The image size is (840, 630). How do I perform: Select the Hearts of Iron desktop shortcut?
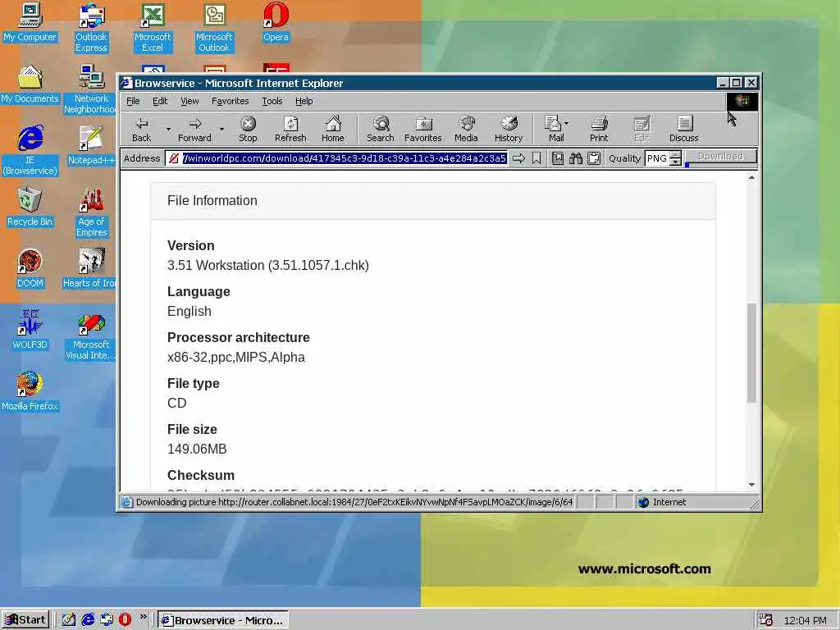click(x=89, y=269)
